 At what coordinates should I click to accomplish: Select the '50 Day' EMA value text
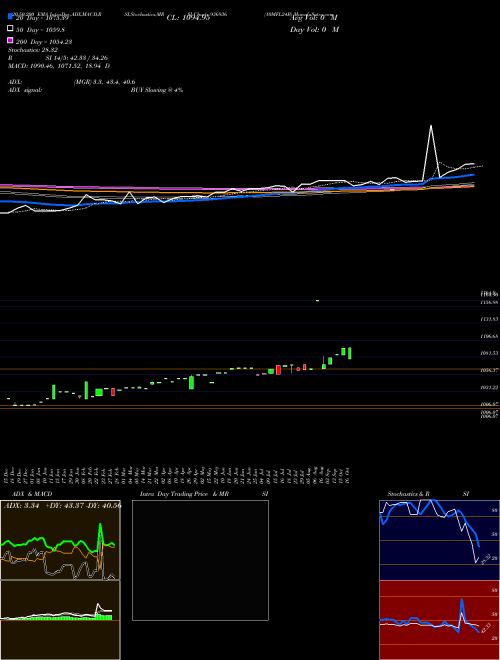pyautogui.click(x=40, y=30)
